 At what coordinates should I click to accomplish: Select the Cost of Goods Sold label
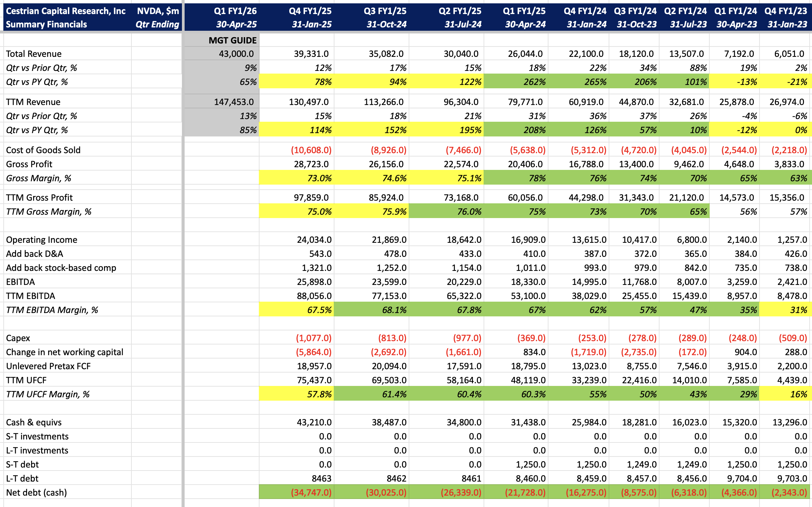point(43,150)
